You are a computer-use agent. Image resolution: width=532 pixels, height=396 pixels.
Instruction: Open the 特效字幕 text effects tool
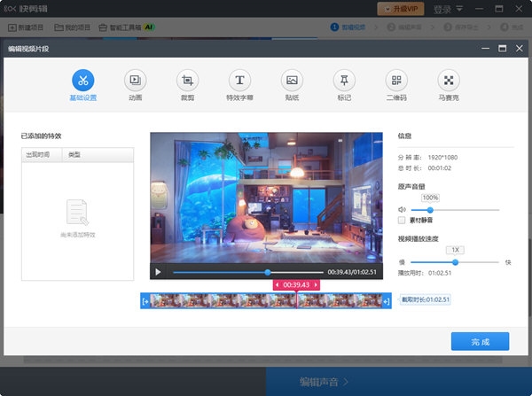pyautogui.click(x=239, y=80)
